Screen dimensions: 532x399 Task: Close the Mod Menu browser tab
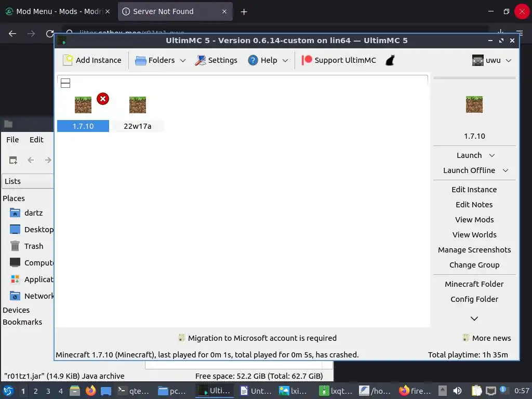tap(108, 11)
